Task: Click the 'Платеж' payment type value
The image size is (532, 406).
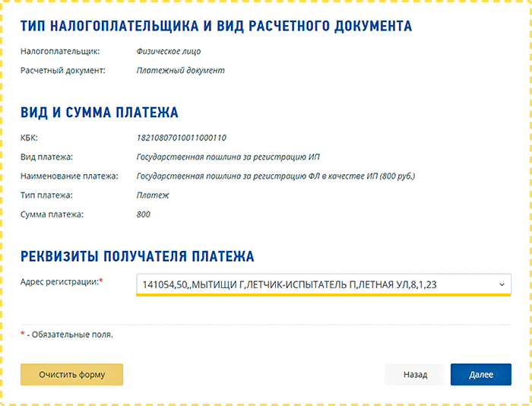Action: pyautogui.click(x=152, y=195)
